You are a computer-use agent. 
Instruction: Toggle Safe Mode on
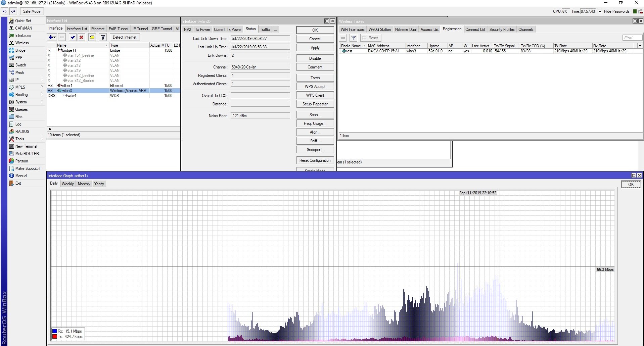[32, 11]
